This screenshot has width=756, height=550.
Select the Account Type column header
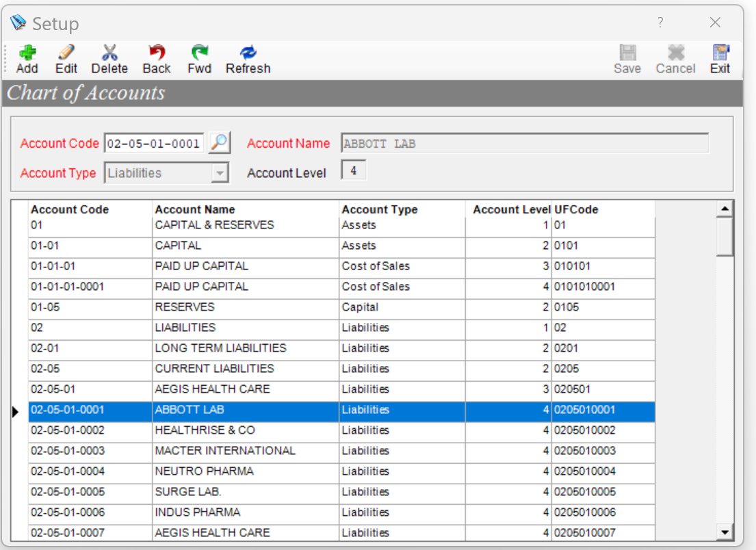(x=402, y=209)
